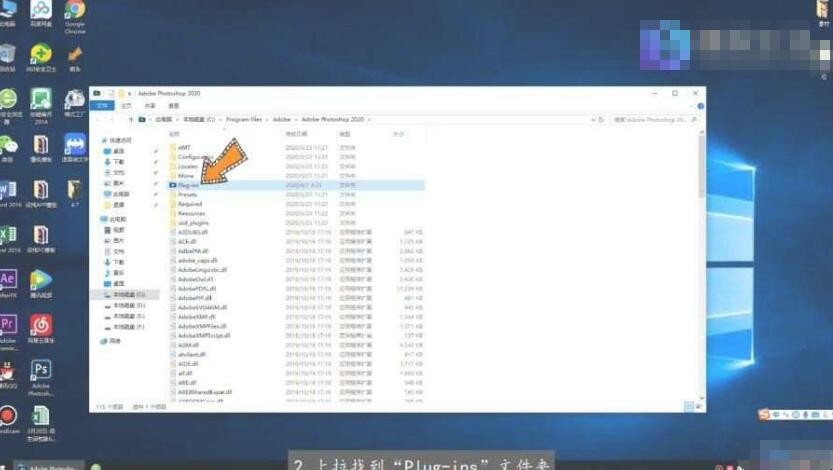
Task: Open the Plug-ins folder
Action: [x=188, y=185]
